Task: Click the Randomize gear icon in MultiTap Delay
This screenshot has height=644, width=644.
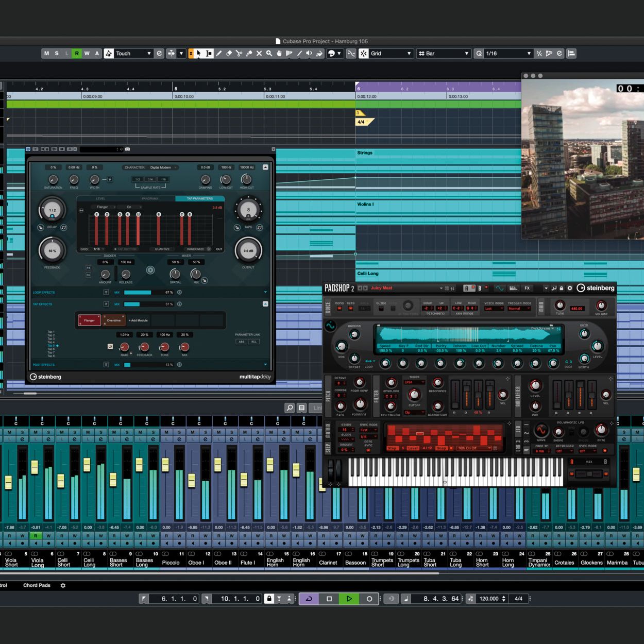Action: click(209, 249)
